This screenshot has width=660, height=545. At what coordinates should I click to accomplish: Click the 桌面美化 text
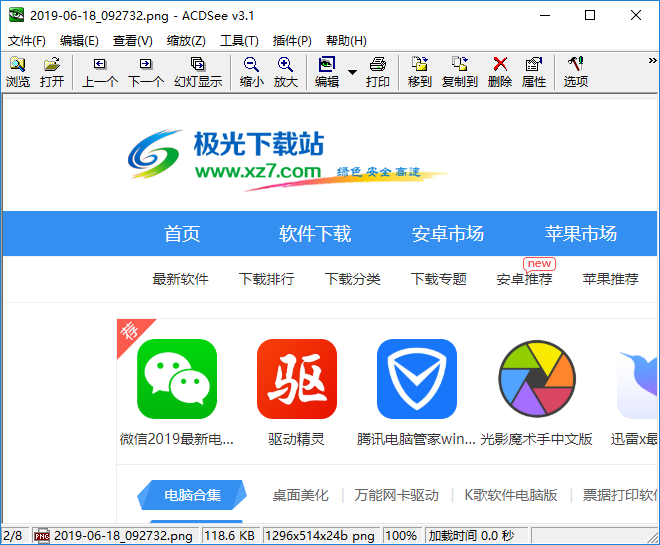[x=300, y=495]
